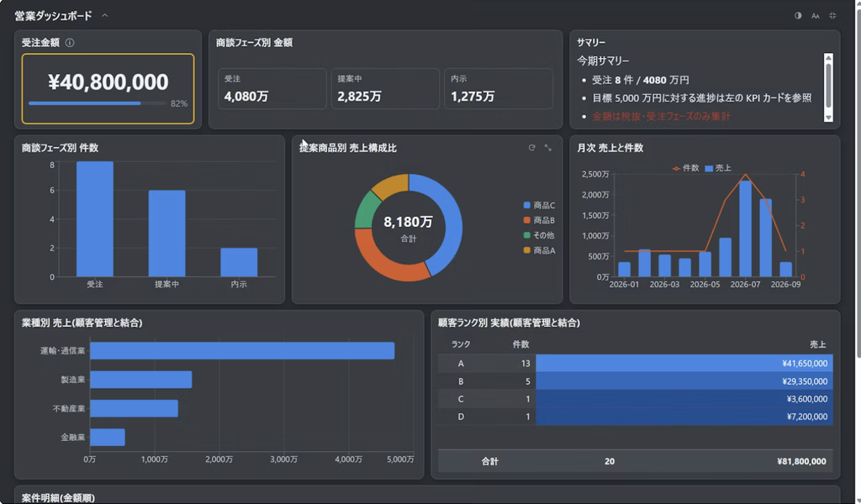
Task: Expand the 提案商品別 売上構成比 chart to fullscreen
Action: pos(548,148)
